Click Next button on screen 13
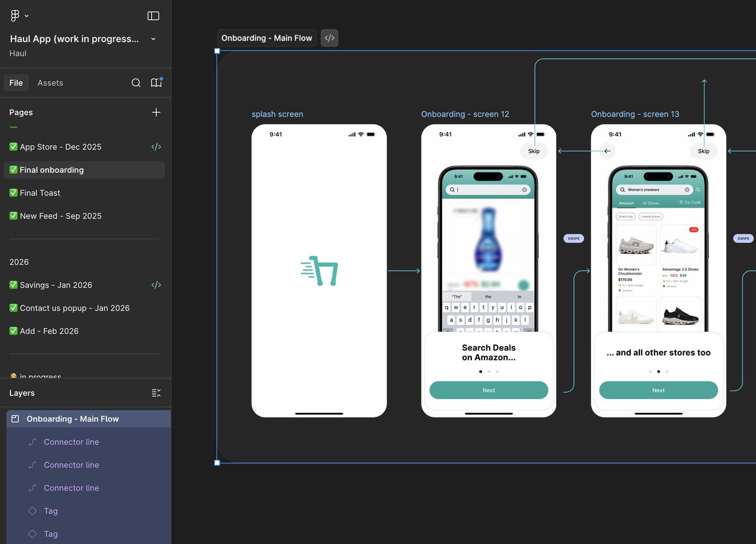The image size is (756, 544). [x=658, y=390]
